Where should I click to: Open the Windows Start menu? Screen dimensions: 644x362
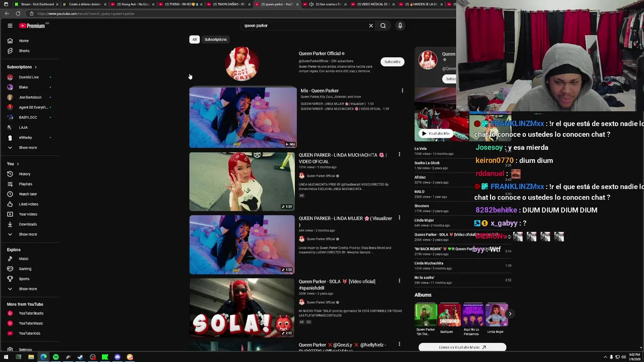[x=6, y=357]
